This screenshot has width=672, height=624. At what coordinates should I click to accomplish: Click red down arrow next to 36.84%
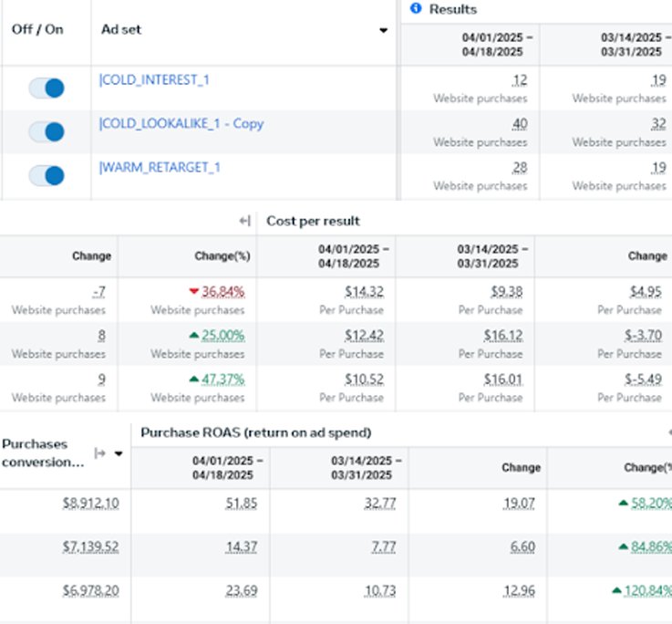[192, 292]
